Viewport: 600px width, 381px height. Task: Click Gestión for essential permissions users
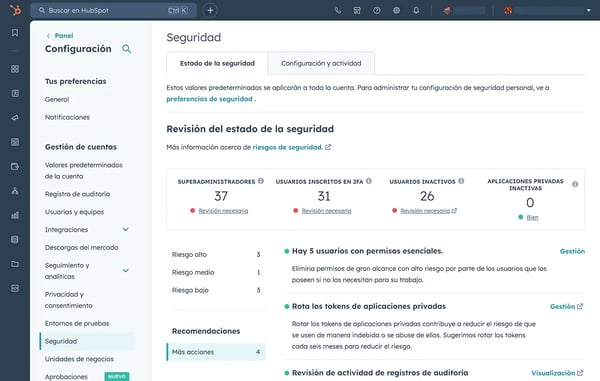572,251
